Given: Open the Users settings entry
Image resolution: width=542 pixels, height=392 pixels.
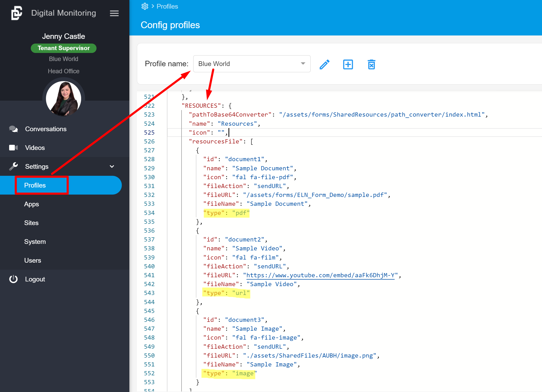Looking at the screenshot, I should pos(33,260).
